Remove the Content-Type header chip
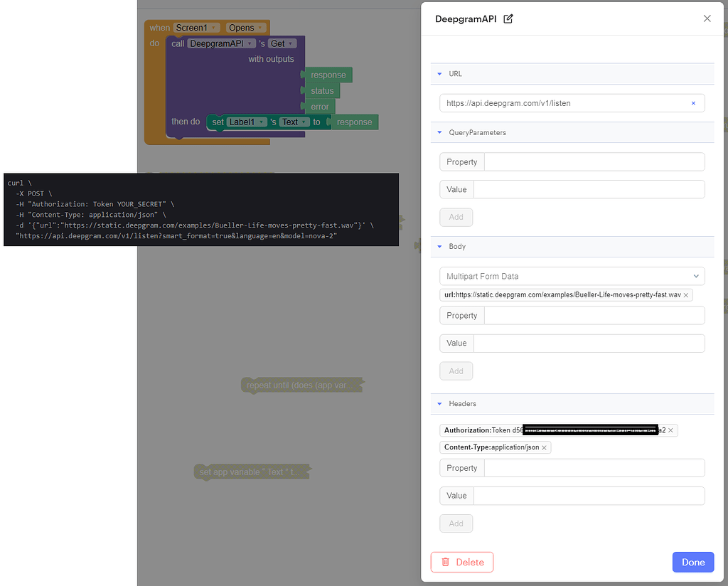 (544, 447)
